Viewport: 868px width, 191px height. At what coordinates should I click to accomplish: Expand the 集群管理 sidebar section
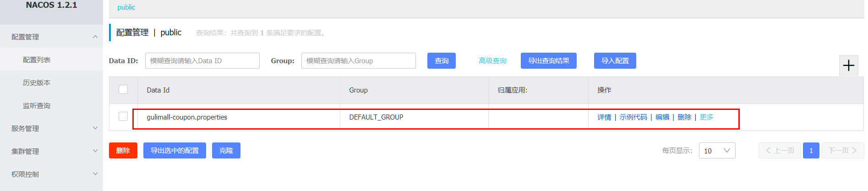(x=95, y=151)
